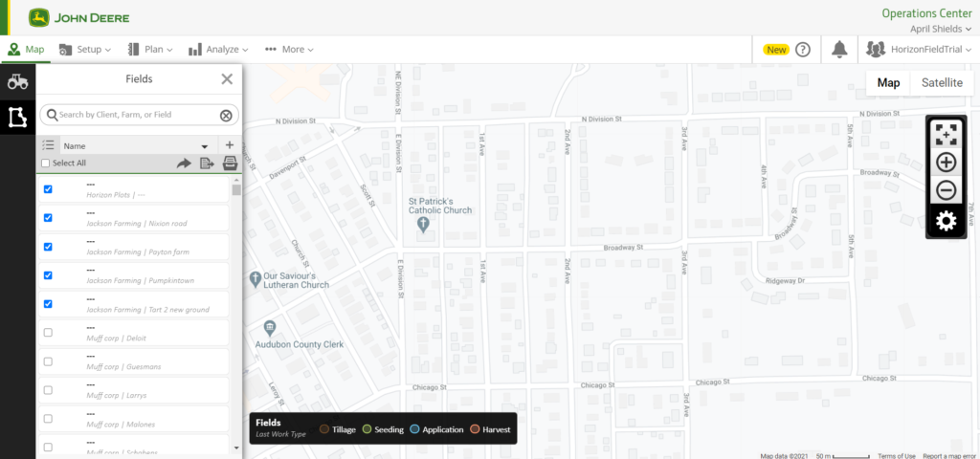Screen dimensions: 980x459
Task: Switch to Map view
Action: (x=888, y=82)
